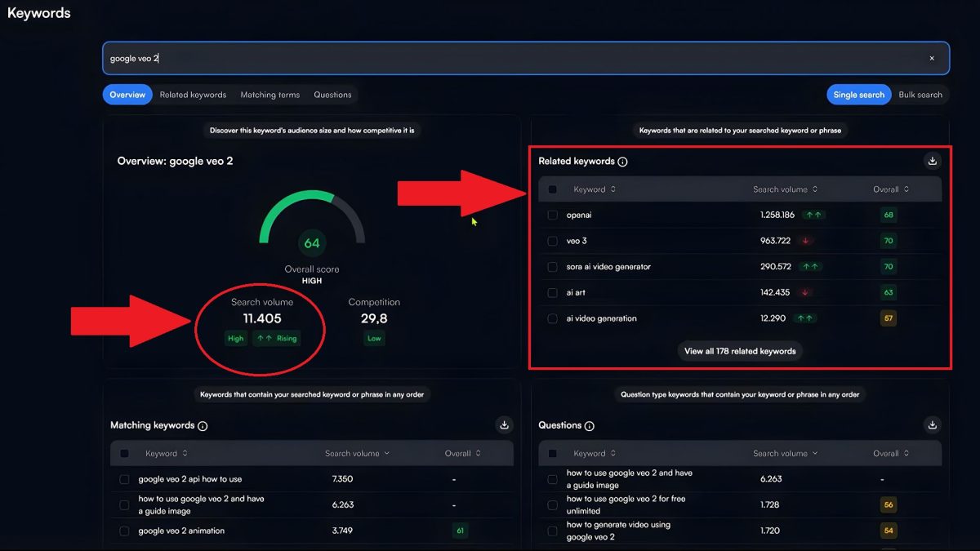
Task: Click inside the google veo 2 search field
Action: [x=327, y=58]
